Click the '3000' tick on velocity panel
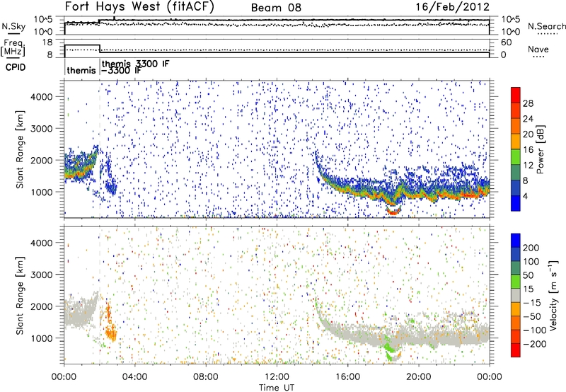Viewport: 566px width, 392px height. [41, 275]
